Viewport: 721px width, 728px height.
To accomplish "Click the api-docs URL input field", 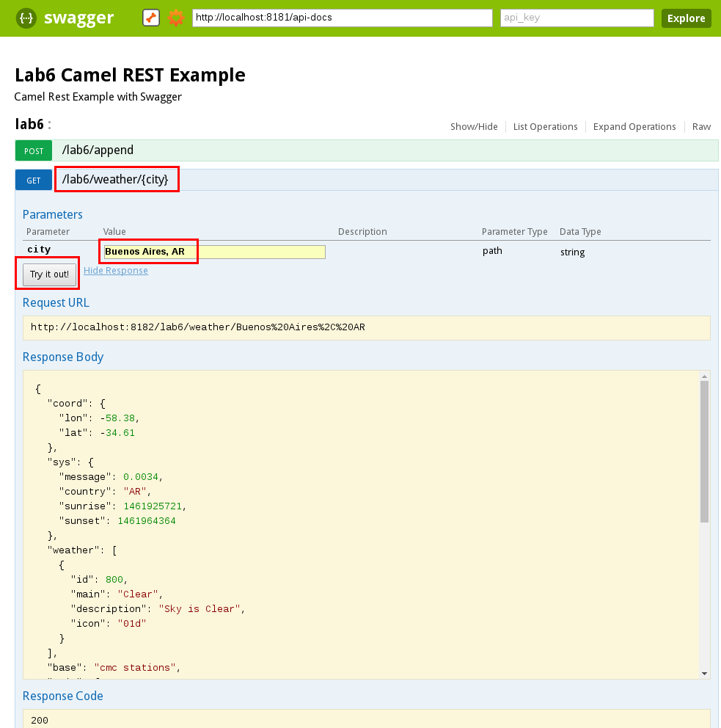I will 342,18.
